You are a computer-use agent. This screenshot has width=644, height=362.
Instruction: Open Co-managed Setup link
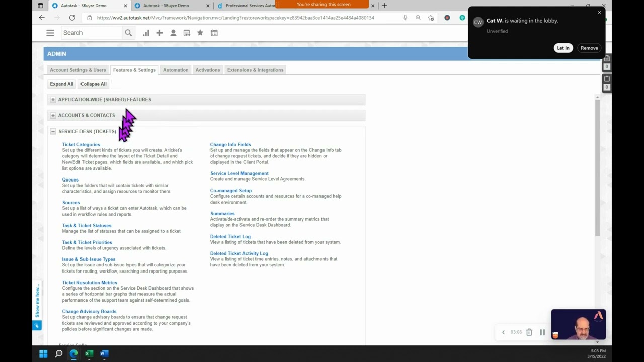tap(231, 191)
